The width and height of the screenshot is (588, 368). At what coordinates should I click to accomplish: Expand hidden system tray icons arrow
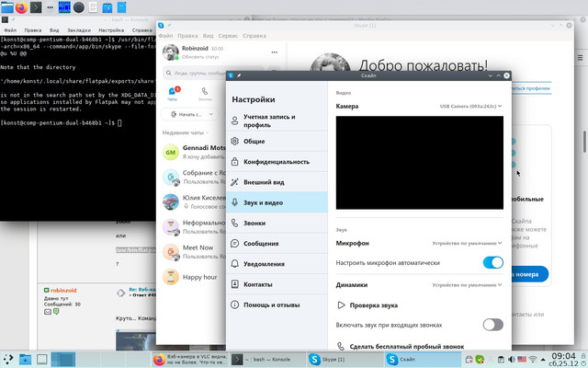(543, 360)
